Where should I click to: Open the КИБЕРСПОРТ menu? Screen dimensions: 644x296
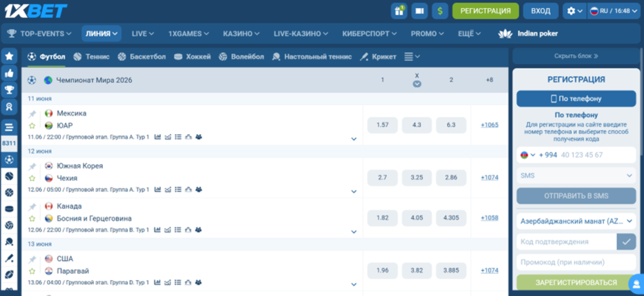point(370,34)
